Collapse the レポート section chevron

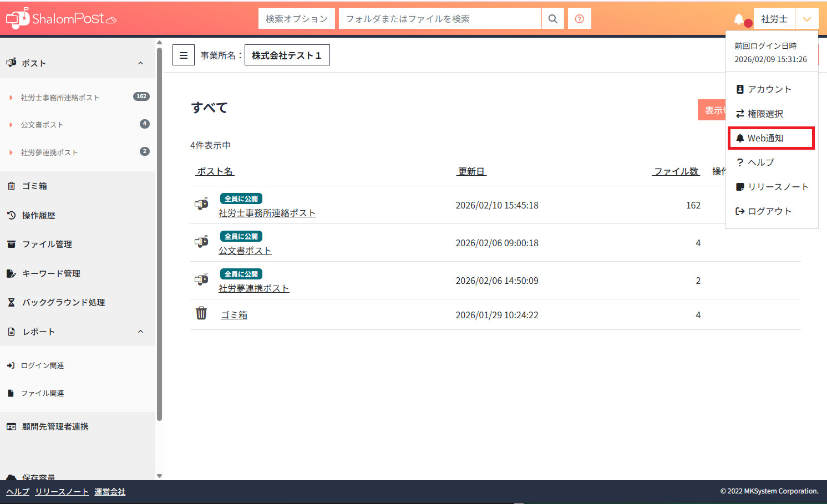pyautogui.click(x=140, y=332)
